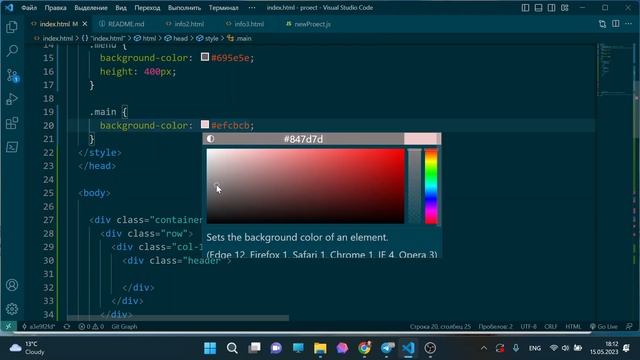Open Git Graph from status bar

pos(124,327)
